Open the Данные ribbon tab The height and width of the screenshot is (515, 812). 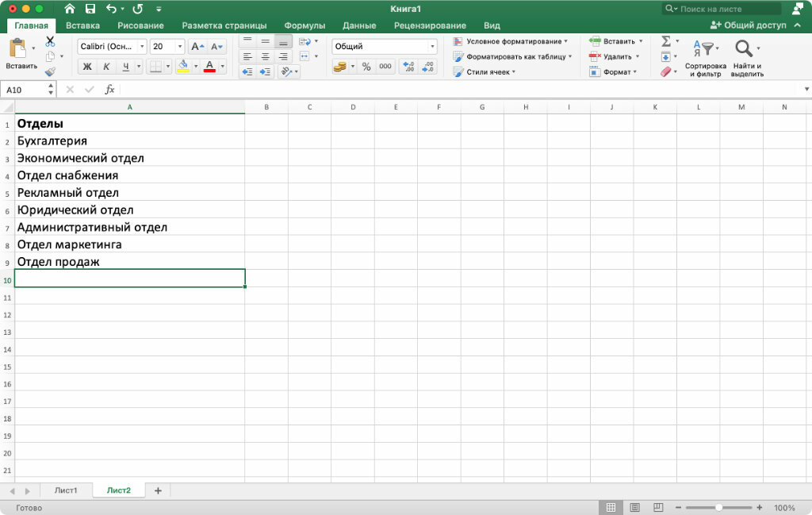[x=359, y=25]
